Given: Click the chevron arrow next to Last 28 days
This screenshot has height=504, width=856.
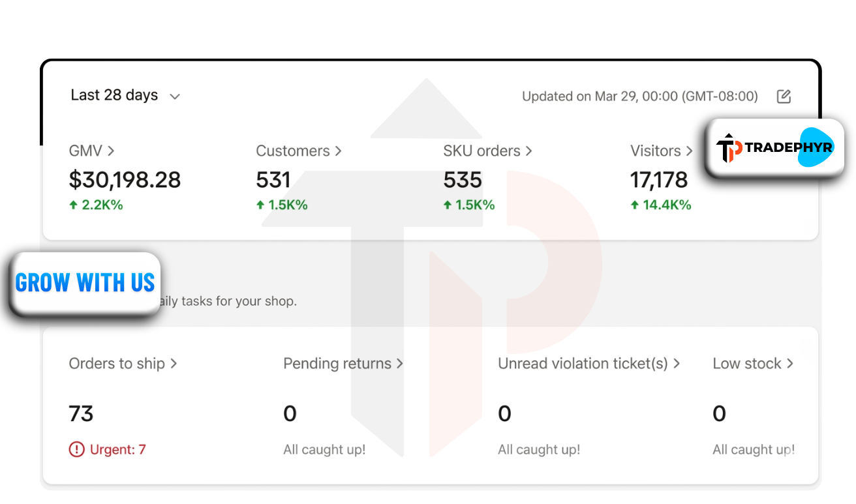Looking at the screenshot, I should pyautogui.click(x=175, y=96).
